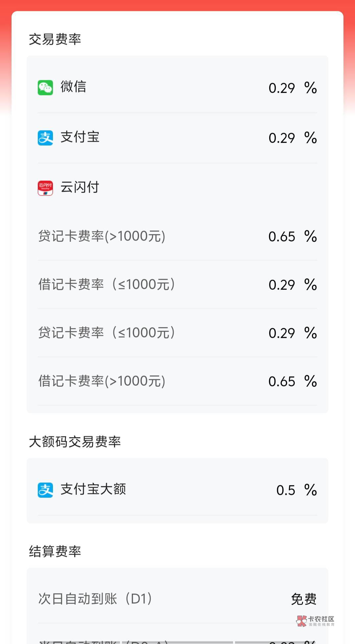Edit the 支付宝 rate value 0.29
This screenshot has height=644, width=355.
tap(282, 138)
